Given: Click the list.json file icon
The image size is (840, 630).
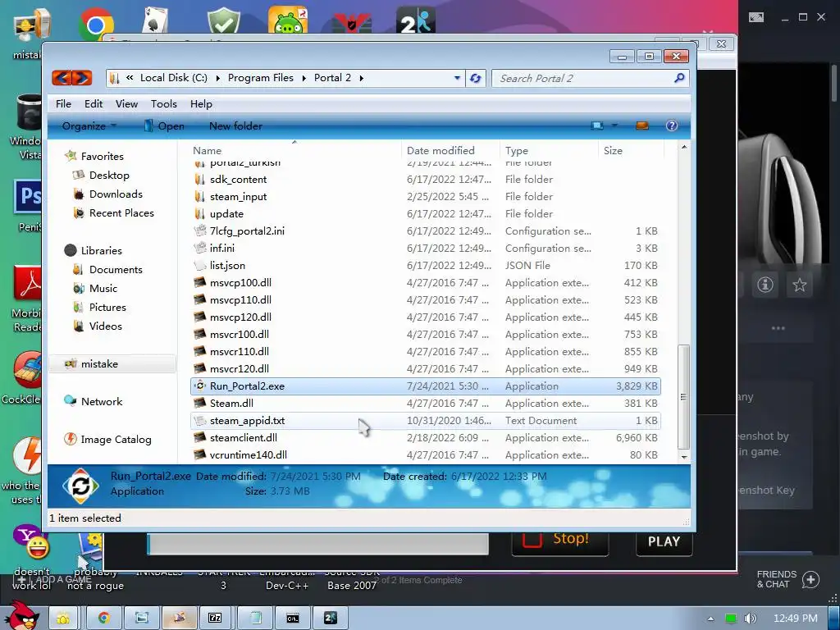Looking at the screenshot, I should click(200, 265).
